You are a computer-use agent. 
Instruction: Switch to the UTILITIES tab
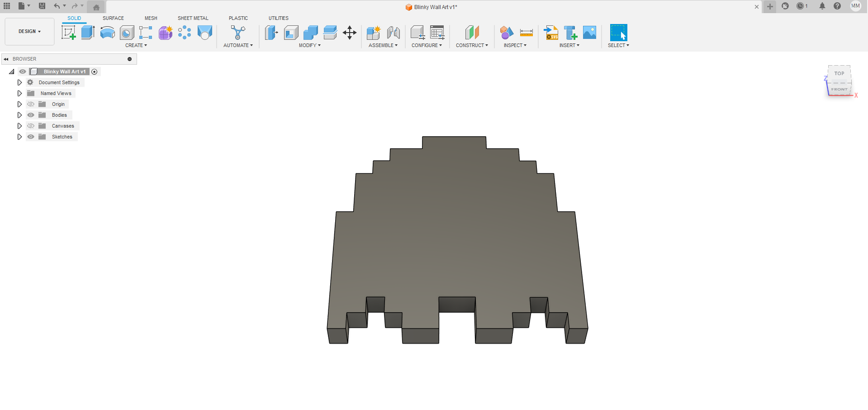(x=279, y=18)
